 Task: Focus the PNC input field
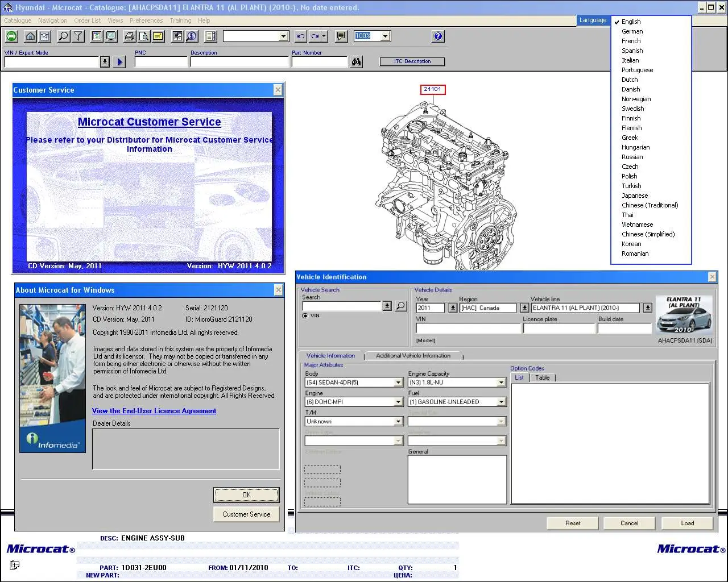click(161, 62)
